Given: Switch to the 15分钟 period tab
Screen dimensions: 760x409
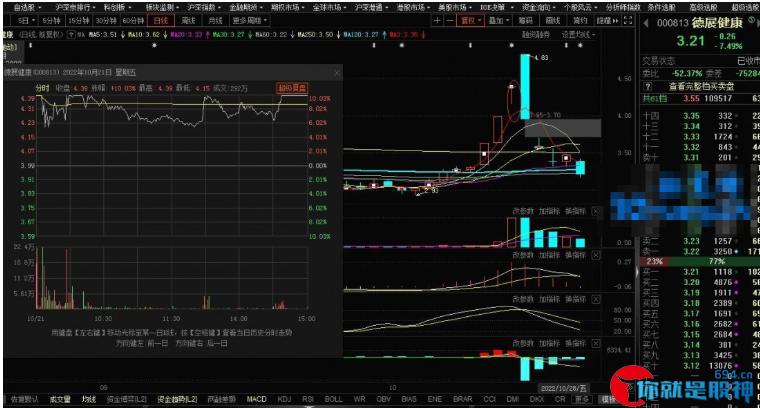Looking at the screenshot, I should tap(78, 20).
